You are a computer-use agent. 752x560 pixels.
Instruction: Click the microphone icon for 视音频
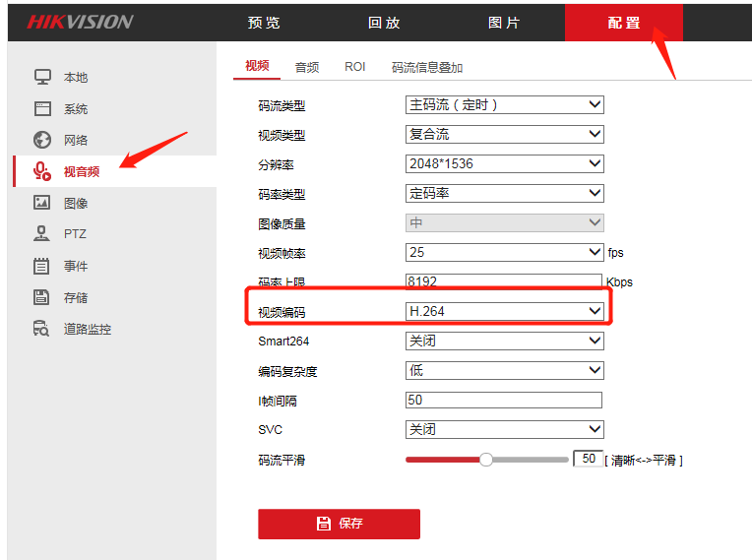[x=41, y=171]
